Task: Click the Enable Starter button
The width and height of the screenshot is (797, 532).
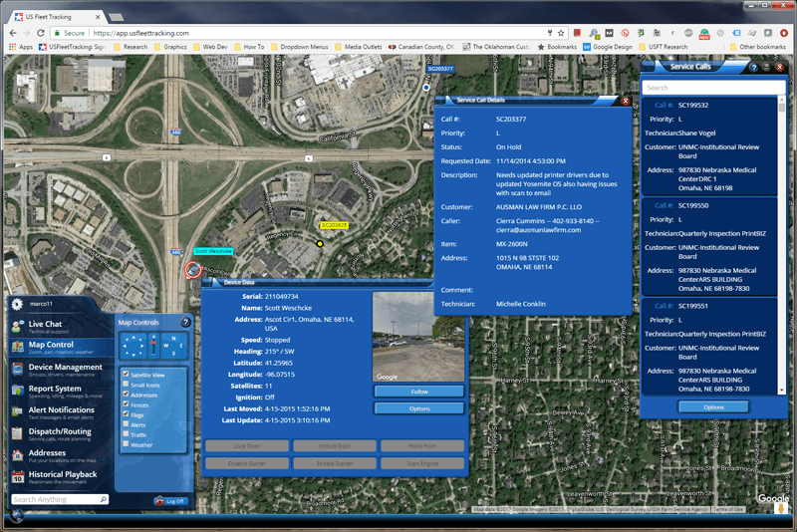Action: tap(335, 463)
